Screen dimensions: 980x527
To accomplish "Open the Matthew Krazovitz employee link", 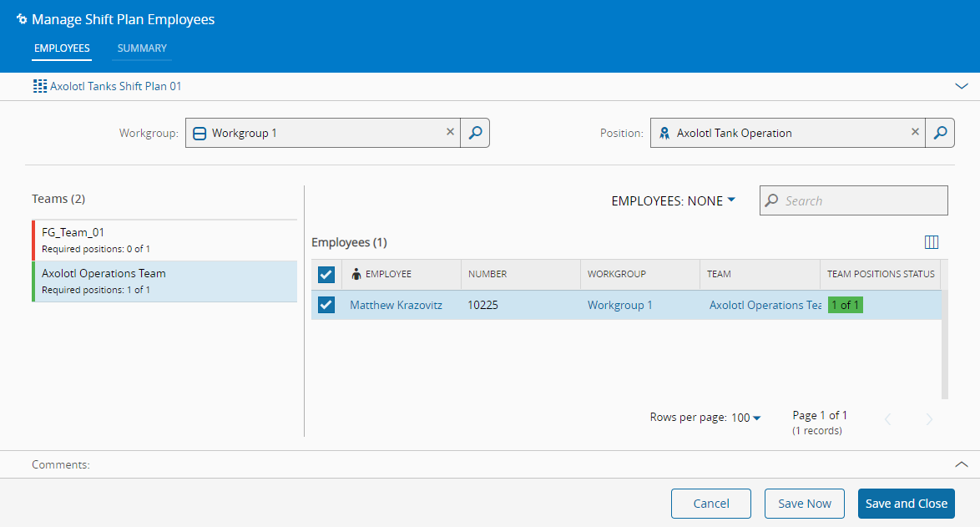I will point(396,305).
